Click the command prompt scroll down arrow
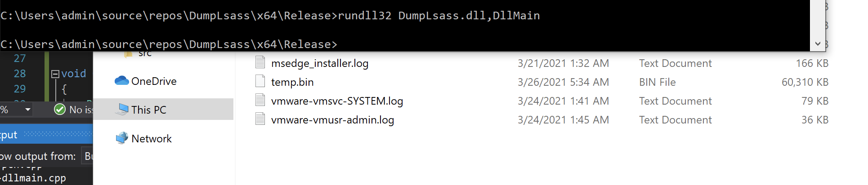 818,44
